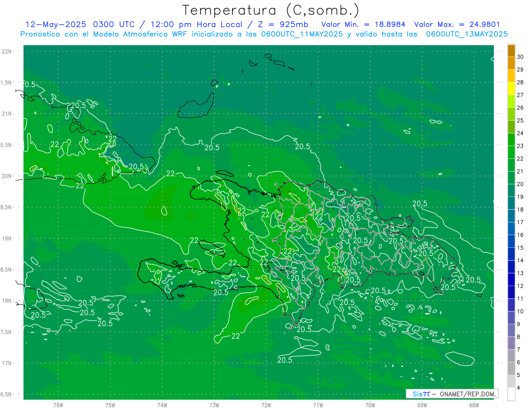Click the 74W longitude axis label
This screenshot has width=532, height=411.
162,405
